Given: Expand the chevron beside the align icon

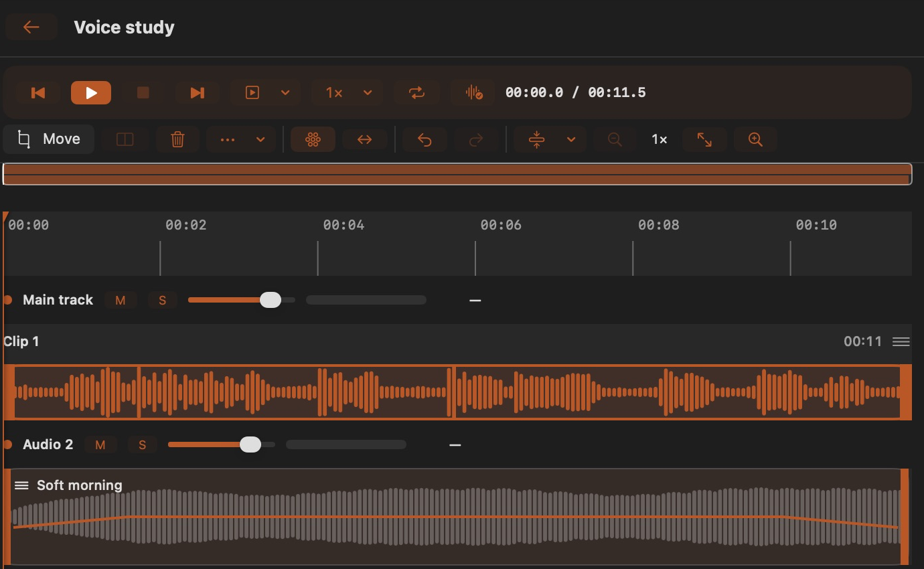Looking at the screenshot, I should tap(571, 139).
